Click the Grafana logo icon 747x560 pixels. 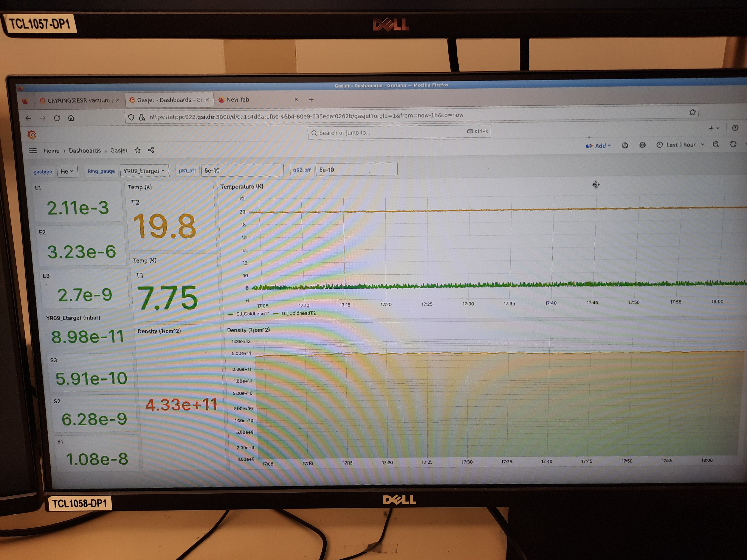point(32,135)
